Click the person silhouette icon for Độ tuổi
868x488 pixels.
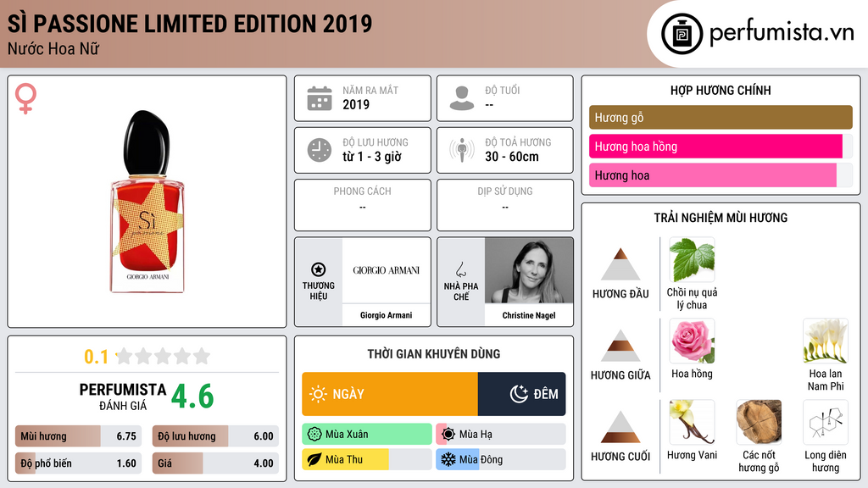[x=461, y=98]
